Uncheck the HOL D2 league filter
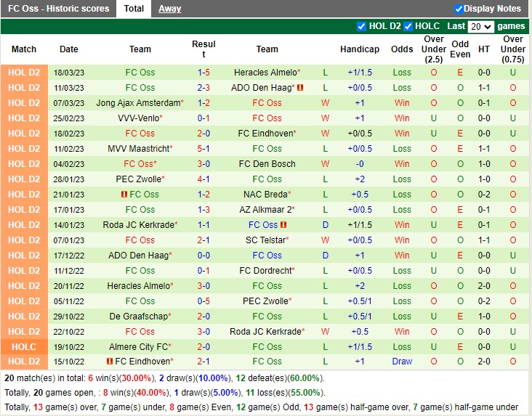 tap(362, 26)
